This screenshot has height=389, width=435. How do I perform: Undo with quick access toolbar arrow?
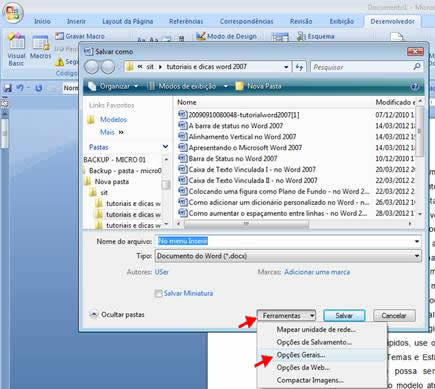point(20,88)
